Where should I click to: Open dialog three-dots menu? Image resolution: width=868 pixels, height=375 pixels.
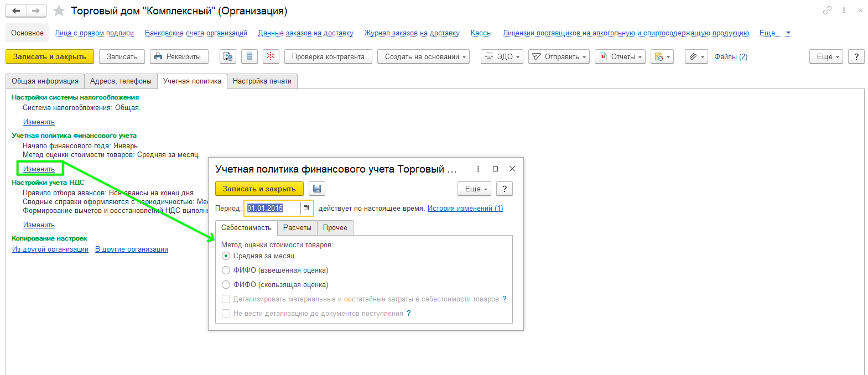(x=478, y=169)
